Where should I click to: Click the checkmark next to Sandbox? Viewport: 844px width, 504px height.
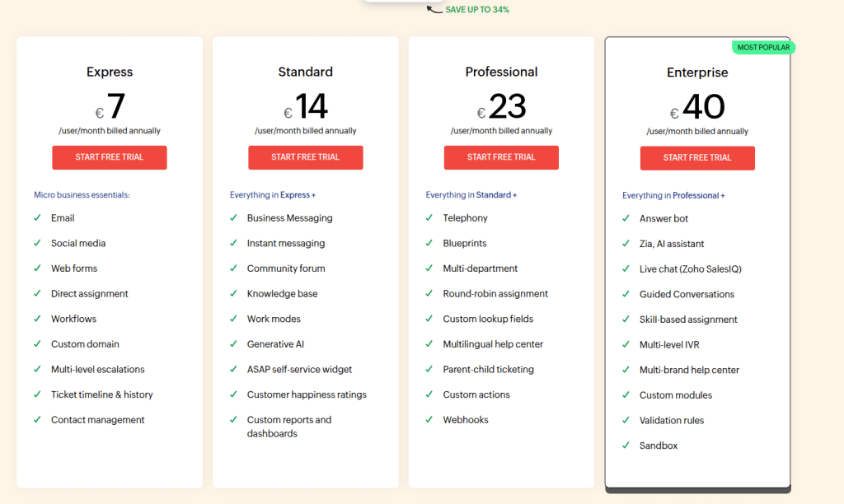tap(626, 446)
